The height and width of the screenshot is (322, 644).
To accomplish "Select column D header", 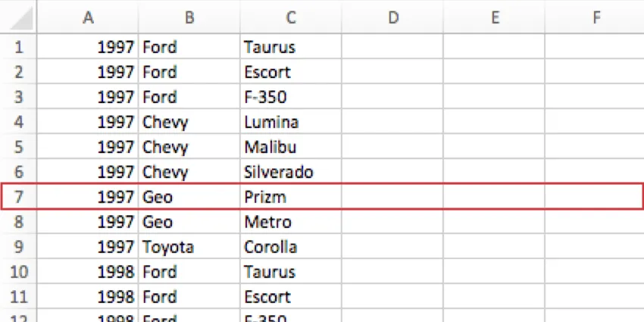I will (392, 17).
